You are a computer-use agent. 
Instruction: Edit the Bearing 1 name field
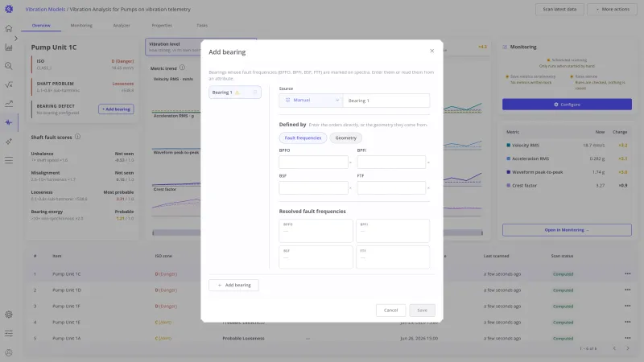[386, 101]
